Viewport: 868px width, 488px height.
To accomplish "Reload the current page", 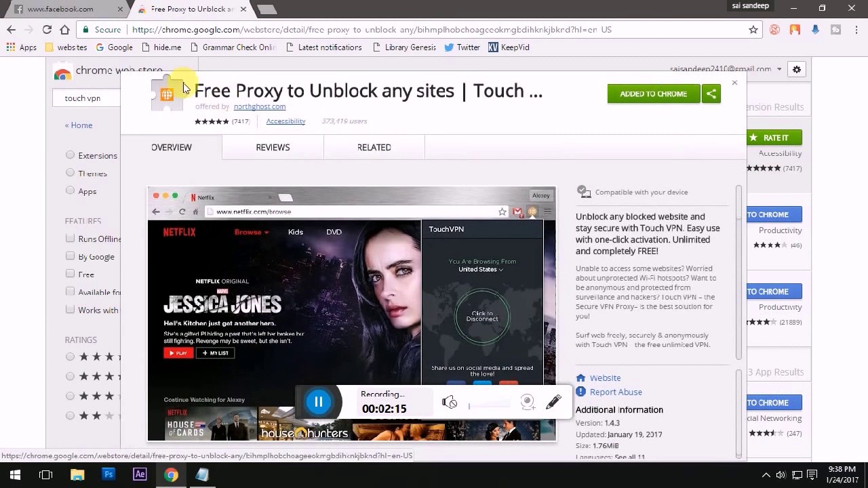I will (x=47, y=29).
